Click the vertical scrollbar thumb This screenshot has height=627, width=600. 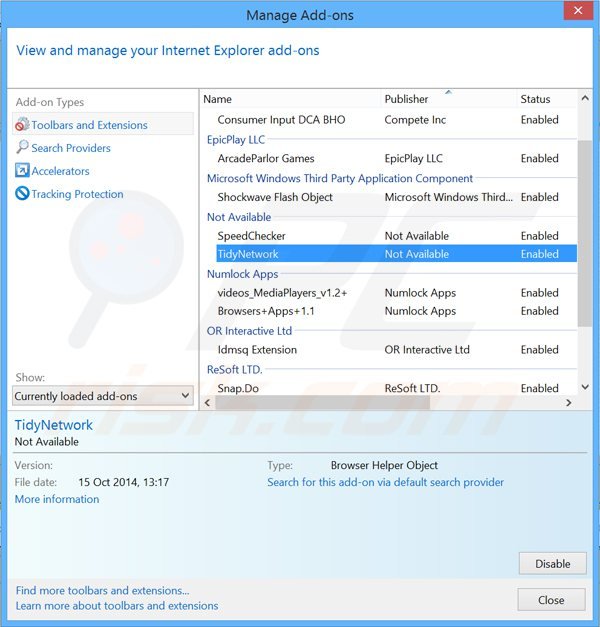click(584, 233)
